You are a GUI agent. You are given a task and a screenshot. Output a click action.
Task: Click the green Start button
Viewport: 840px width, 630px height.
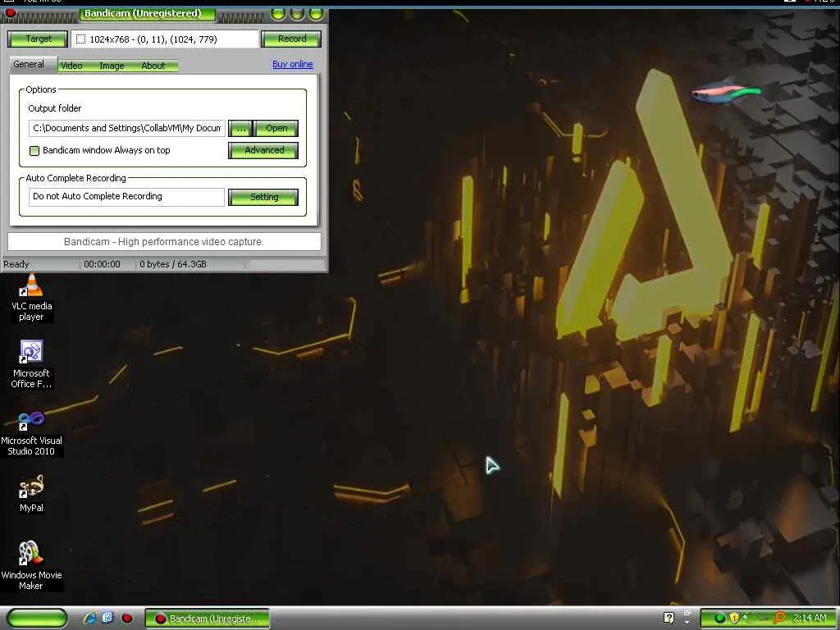(38, 619)
